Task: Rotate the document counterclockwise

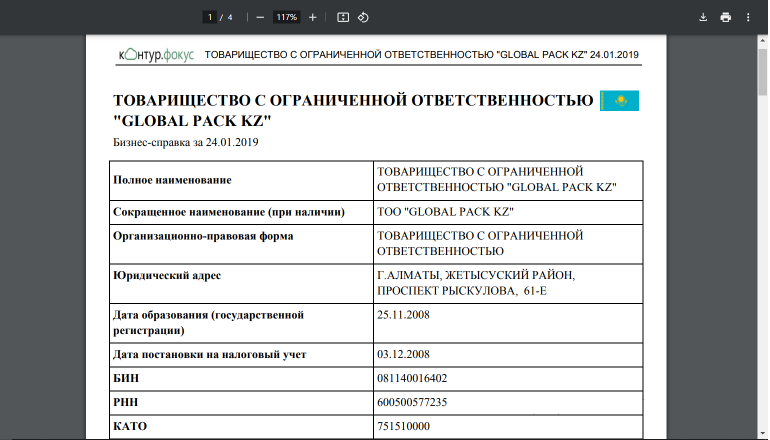Action: click(363, 17)
